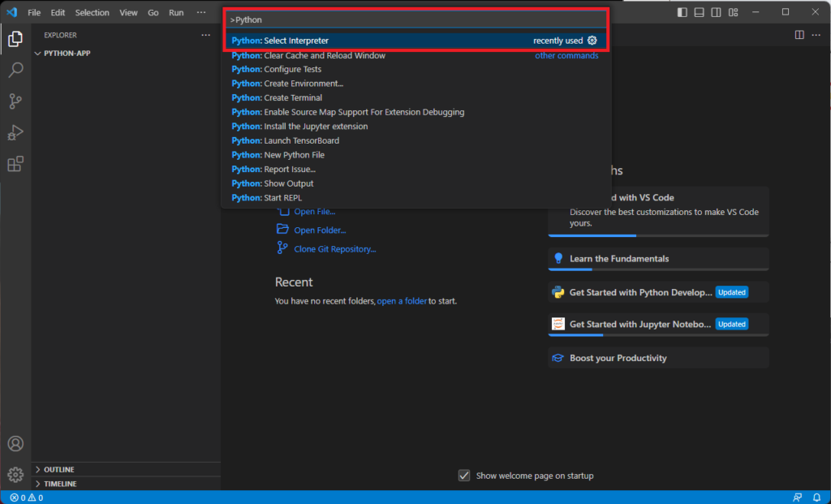Click the EXPLORER panel title

tap(60, 35)
